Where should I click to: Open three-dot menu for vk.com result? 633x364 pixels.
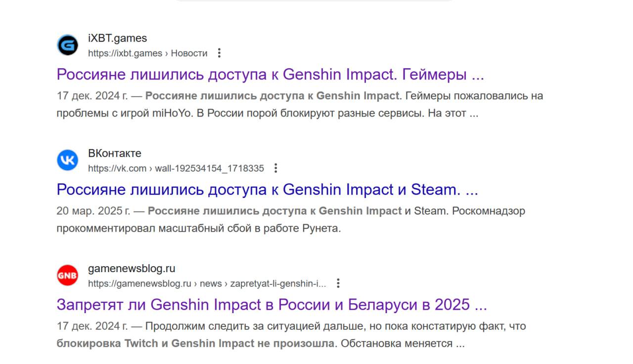click(276, 168)
